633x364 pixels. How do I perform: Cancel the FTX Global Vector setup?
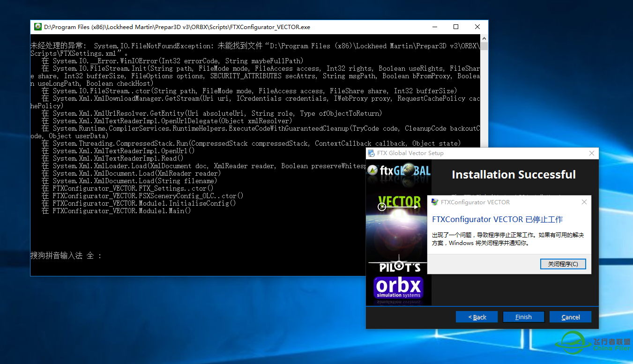click(570, 317)
